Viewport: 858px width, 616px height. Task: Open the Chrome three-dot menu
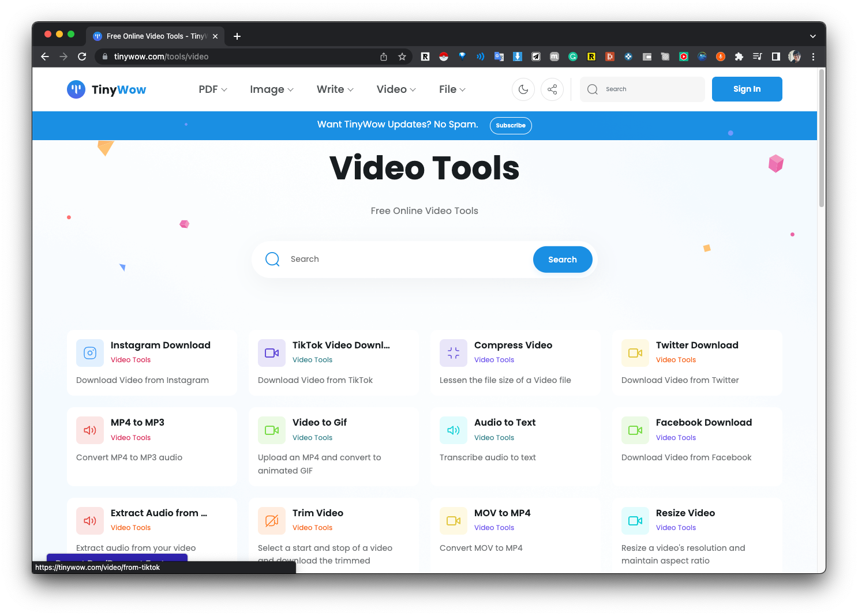(x=813, y=57)
